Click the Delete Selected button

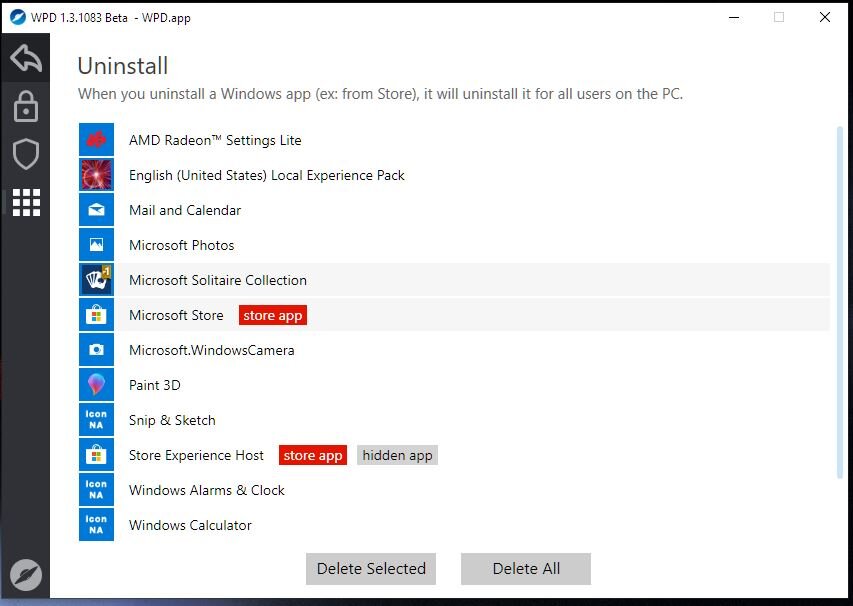tap(371, 569)
